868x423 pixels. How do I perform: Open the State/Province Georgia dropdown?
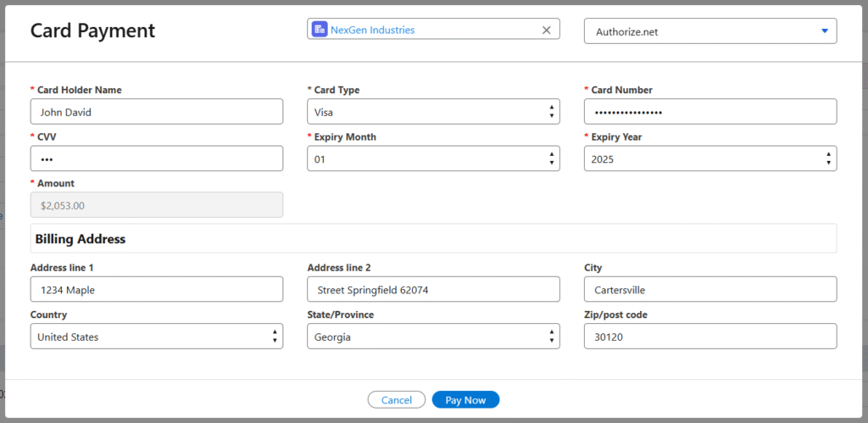click(x=432, y=337)
